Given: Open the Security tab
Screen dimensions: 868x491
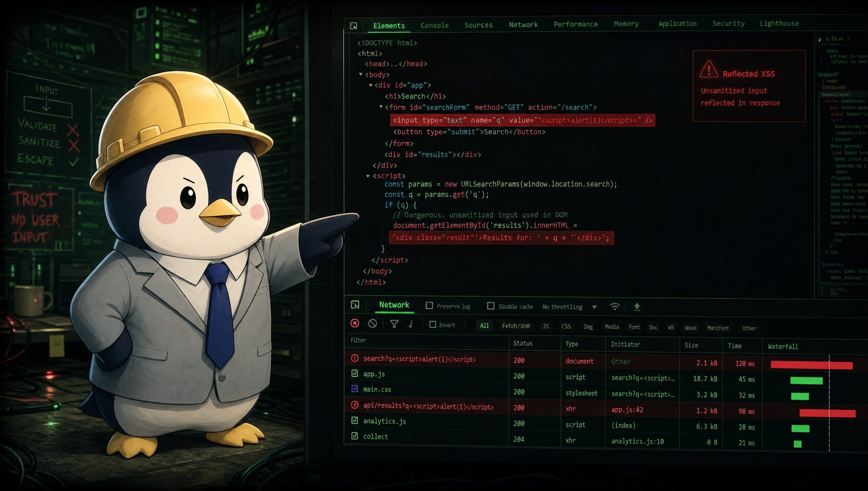Looking at the screenshot, I should click(729, 23).
